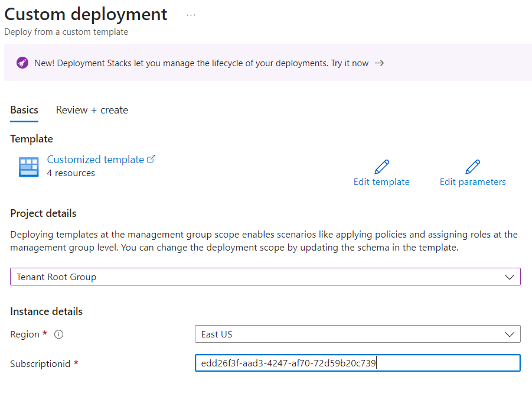This screenshot has height=406, width=532.
Task: Click the Region field label
Action: click(x=25, y=334)
